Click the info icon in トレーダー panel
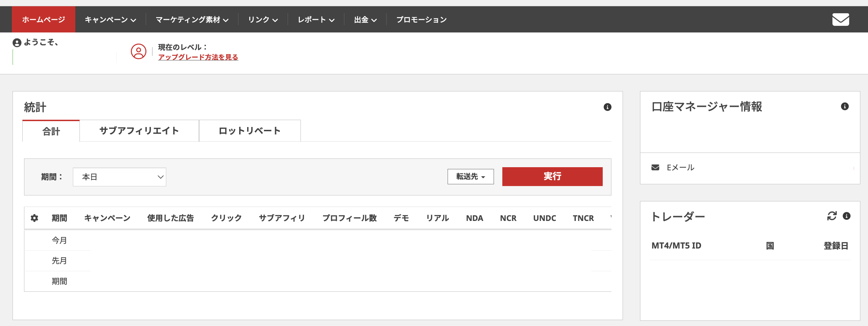This screenshot has width=868, height=326. point(846,216)
